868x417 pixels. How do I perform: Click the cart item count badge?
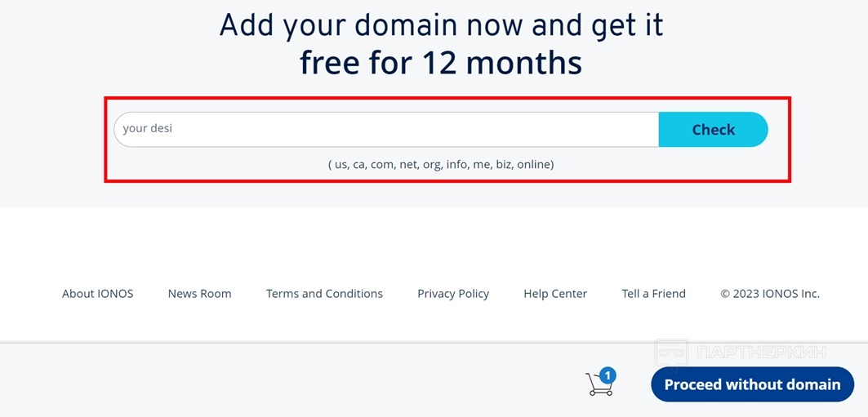coord(608,376)
